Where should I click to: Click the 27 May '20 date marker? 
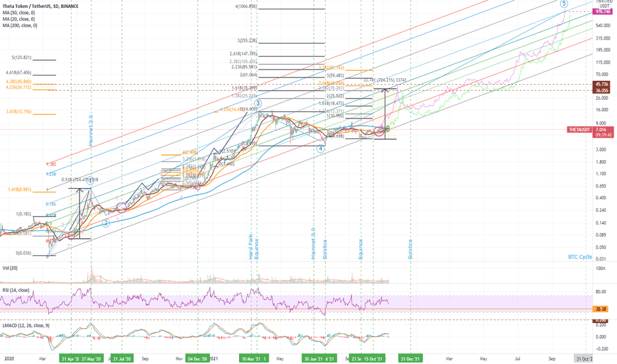91,359
